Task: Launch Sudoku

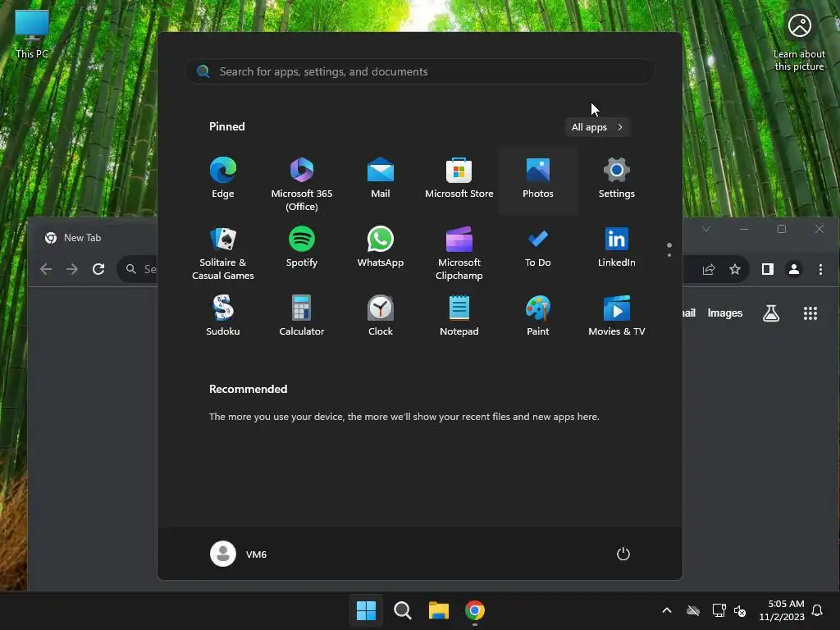Action: (223, 316)
